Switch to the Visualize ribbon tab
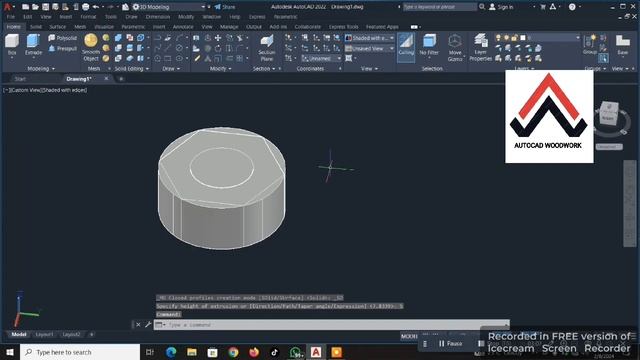 [x=104, y=27]
